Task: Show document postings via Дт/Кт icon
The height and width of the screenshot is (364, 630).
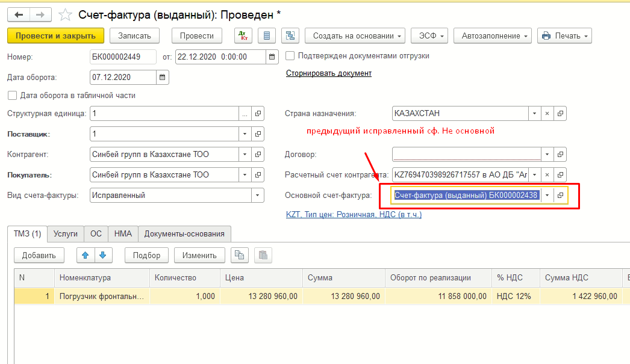Action: 243,36
